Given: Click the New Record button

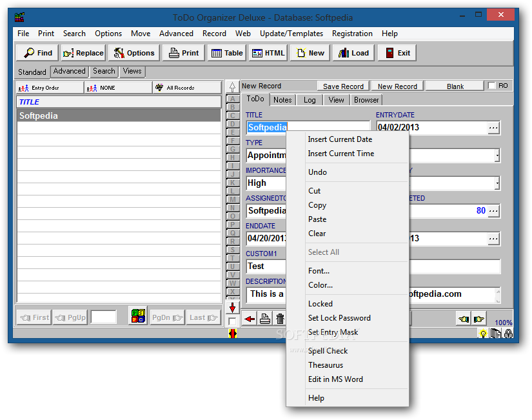Looking at the screenshot, I should coord(397,86).
